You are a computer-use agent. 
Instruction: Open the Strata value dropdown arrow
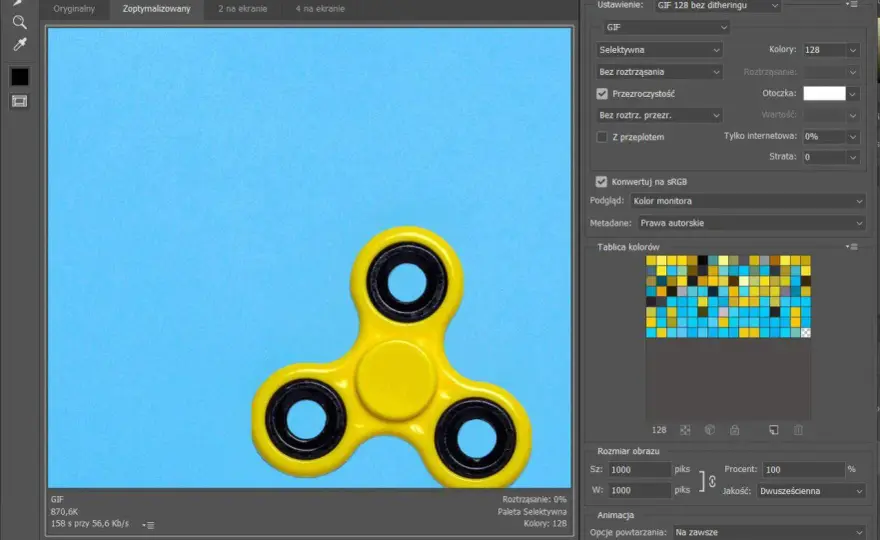(x=852, y=157)
